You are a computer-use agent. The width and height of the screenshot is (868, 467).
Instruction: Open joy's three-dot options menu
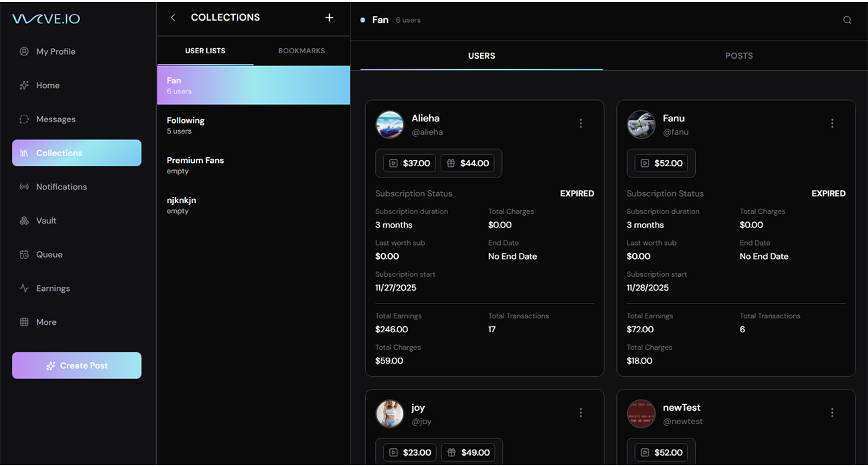tap(580, 413)
